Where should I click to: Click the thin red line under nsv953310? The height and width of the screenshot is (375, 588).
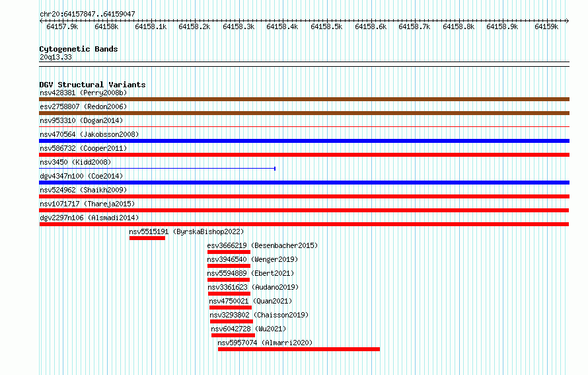point(304,127)
